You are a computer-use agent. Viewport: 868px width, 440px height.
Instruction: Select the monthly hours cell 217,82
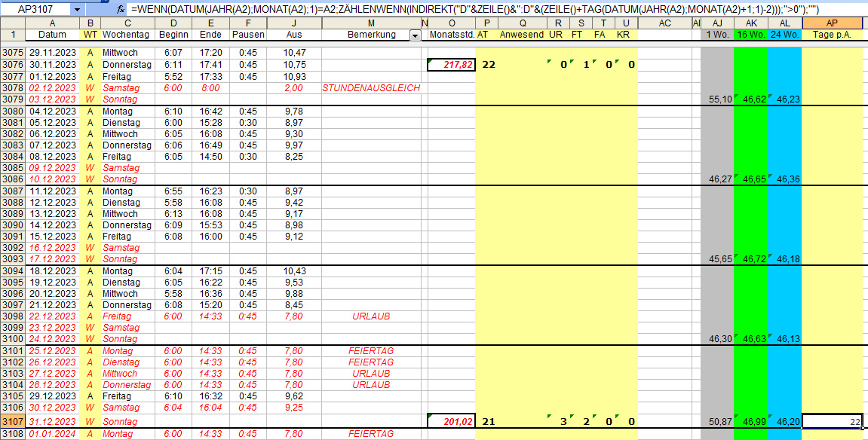coord(452,65)
